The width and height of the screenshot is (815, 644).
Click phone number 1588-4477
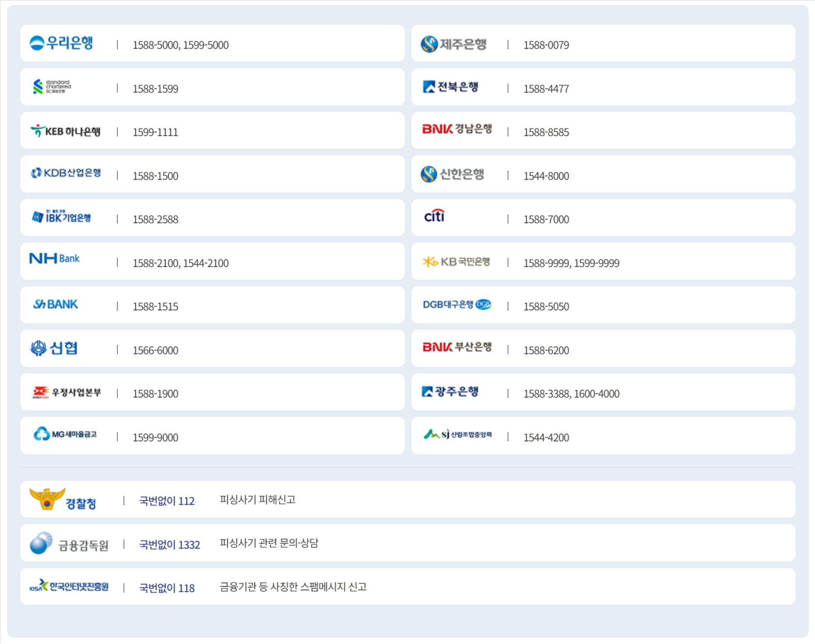(546, 89)
